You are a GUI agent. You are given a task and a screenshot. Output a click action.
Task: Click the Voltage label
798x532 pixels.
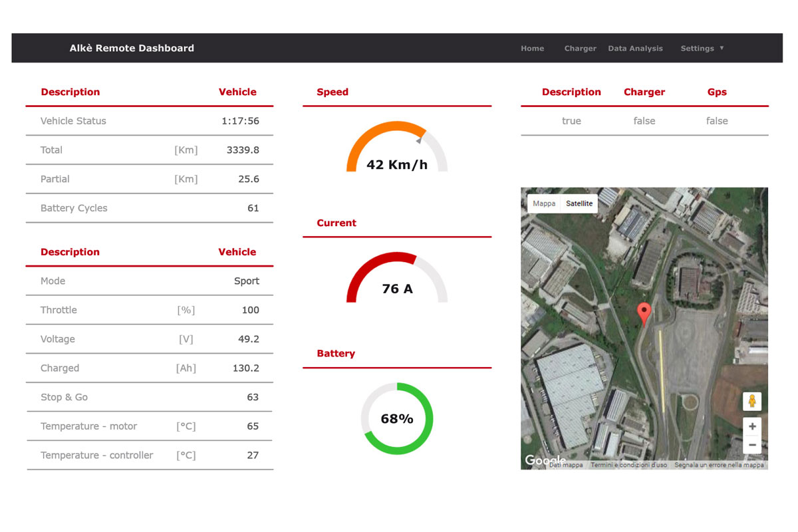(58, 339)
